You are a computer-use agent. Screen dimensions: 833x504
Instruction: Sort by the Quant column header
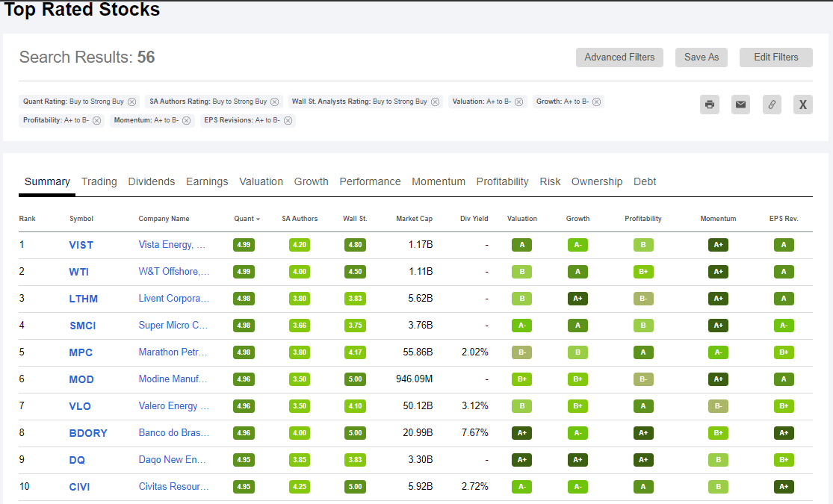coord(247,219)
